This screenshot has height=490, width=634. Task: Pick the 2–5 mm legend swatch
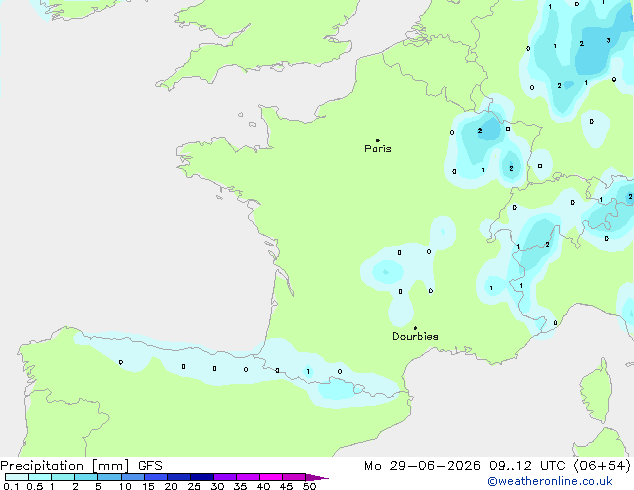coord(86,477)
